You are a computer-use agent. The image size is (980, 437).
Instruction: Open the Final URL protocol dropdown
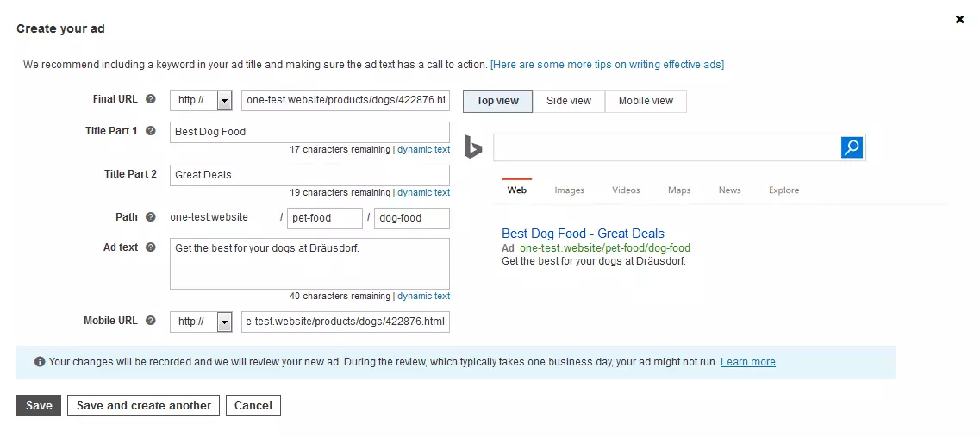pyautogui.click(x=224, y=100)
